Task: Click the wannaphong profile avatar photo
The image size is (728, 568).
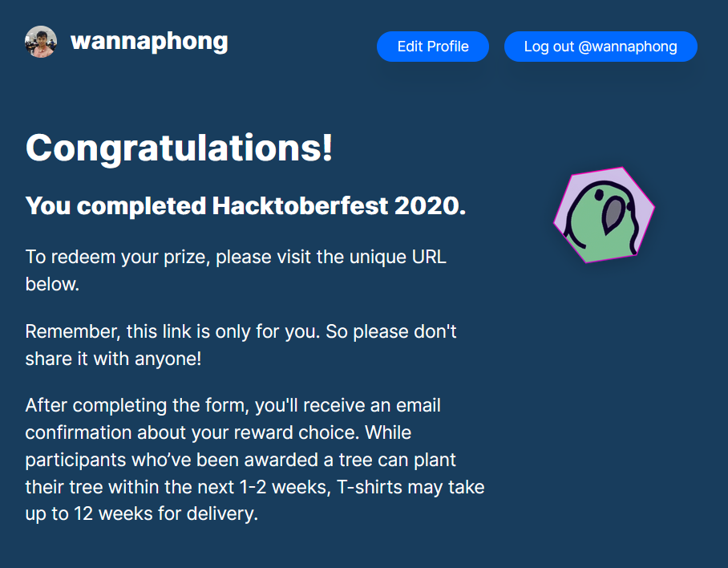Action: tap(41, 42)
